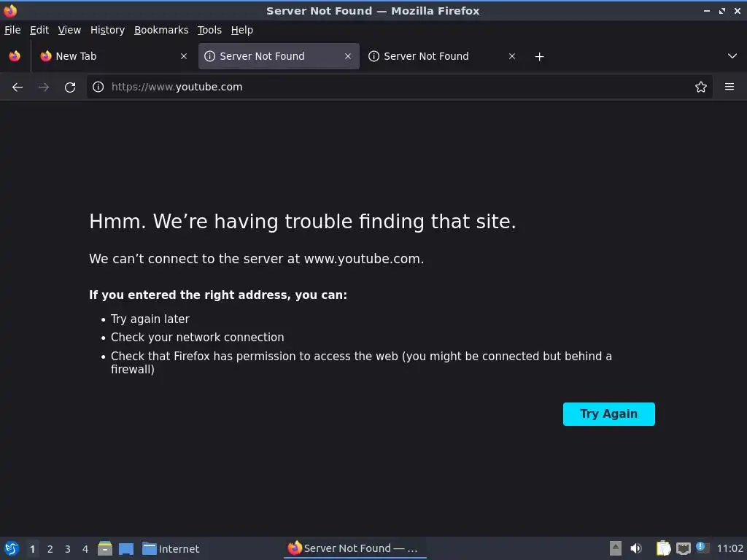The image size is (747, 560).
Task: Click the Firefox logo in title bar
Action: tap(10, 10)
